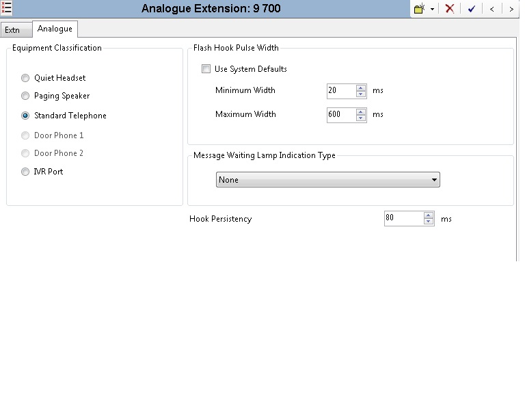Screen dimensions: 525x420
Task: Click the Flash Hook Pulse Width group label
Action: (x=236, y=48)
